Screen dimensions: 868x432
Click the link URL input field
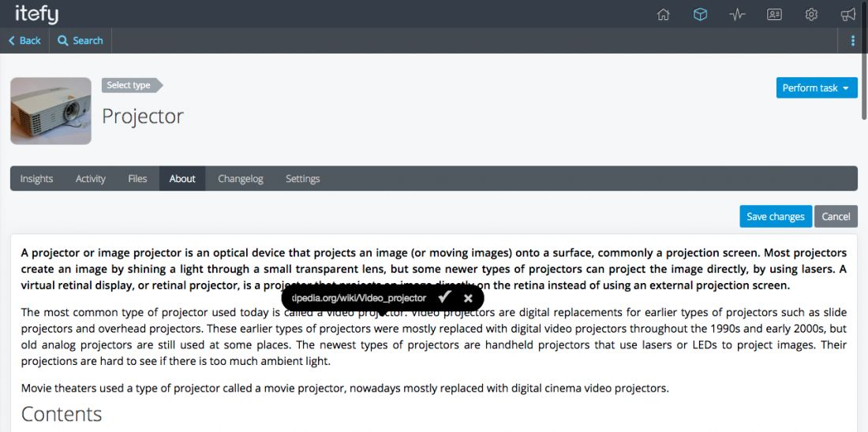(x=359, y=298)
